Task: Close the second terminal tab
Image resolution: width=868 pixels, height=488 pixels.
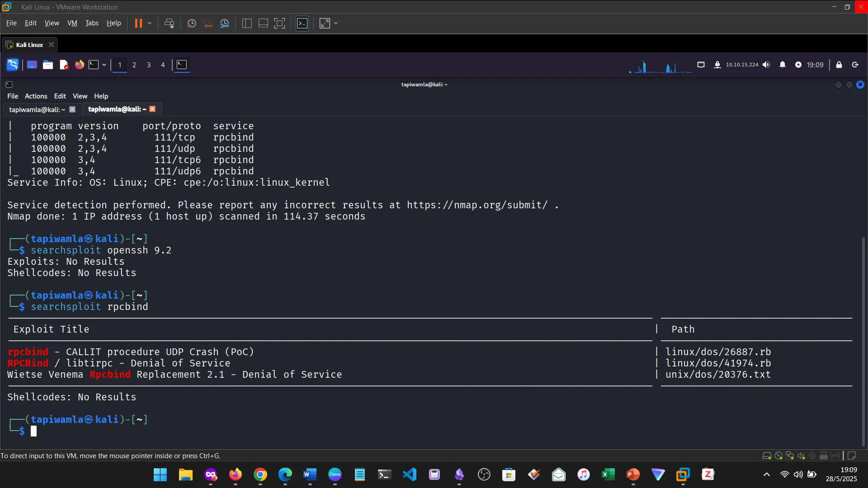Action: (x=152, y=109)
